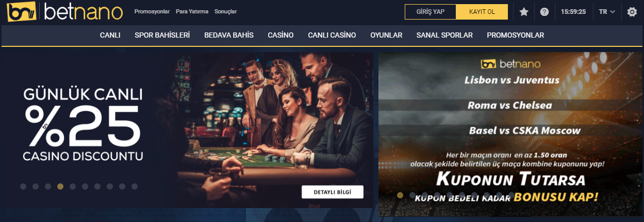
Task: Click the DETAYLI BİLGİ banner button
Action: pos(333,192)
